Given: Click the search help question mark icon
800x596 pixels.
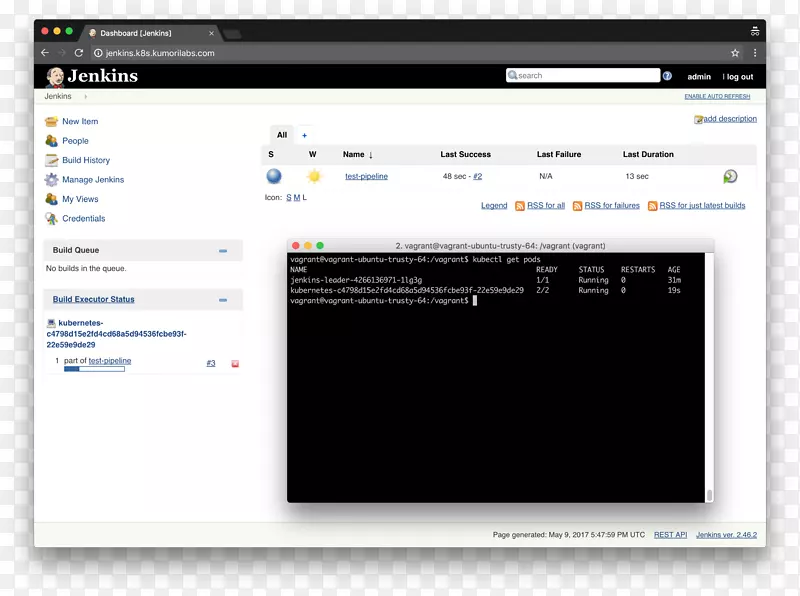Looking at the screenshot, I should pos(667,76).
